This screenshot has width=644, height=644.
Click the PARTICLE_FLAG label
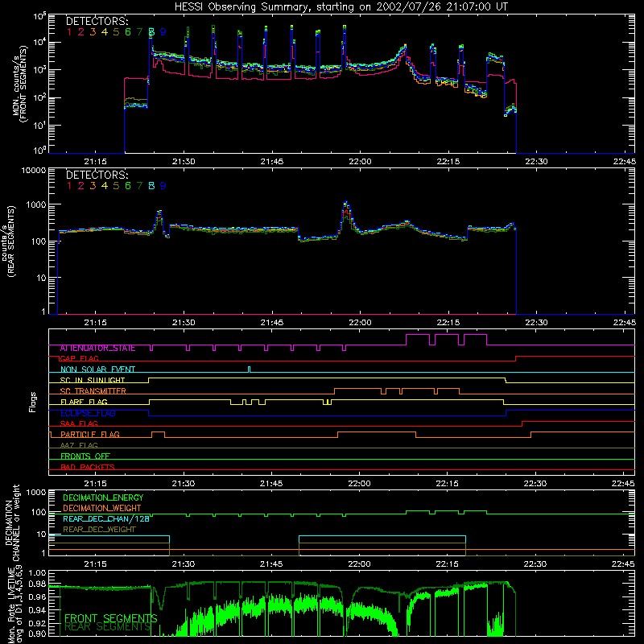[x=90, y=435]
